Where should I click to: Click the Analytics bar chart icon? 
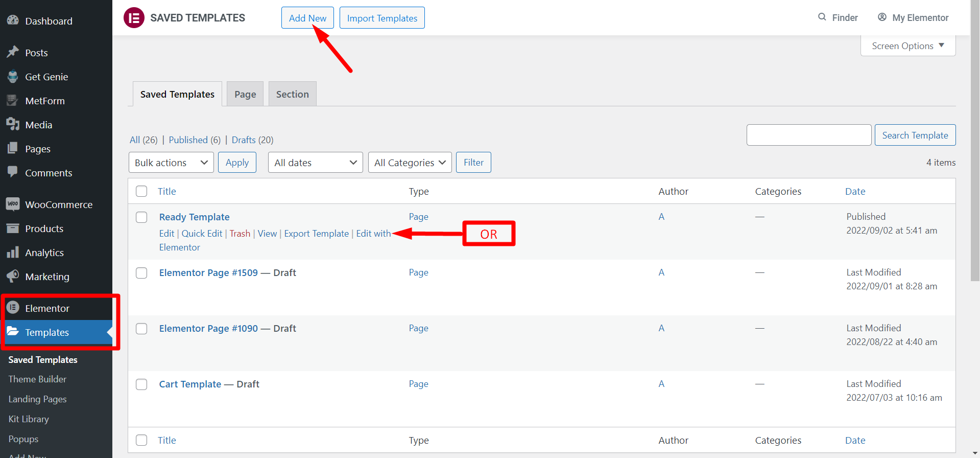[13, 252]
